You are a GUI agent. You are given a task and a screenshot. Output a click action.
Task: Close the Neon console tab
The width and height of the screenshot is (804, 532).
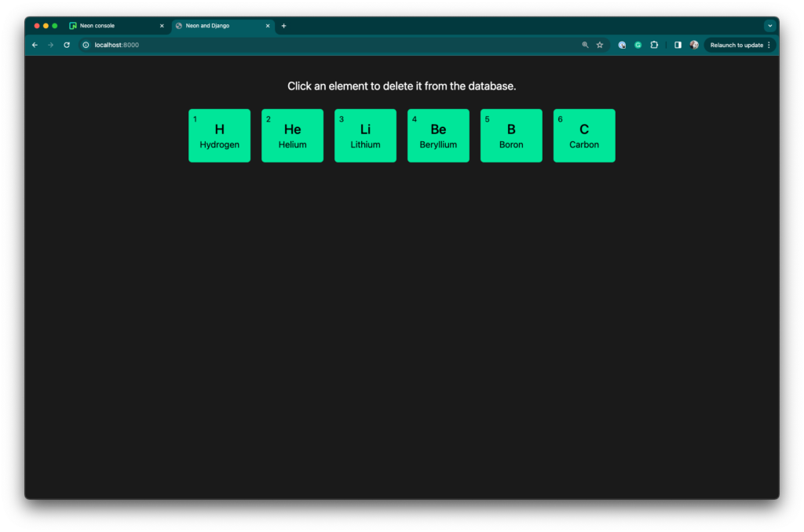162,26
